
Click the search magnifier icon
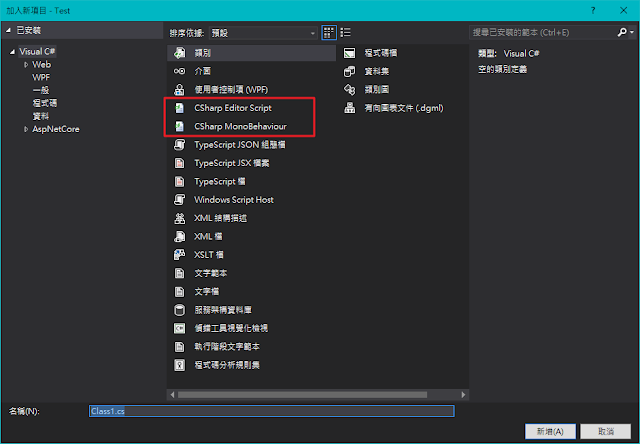click(622, 32)
